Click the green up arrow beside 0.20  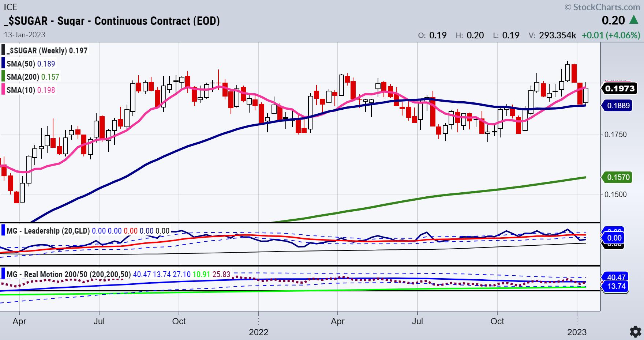point(634,20)
